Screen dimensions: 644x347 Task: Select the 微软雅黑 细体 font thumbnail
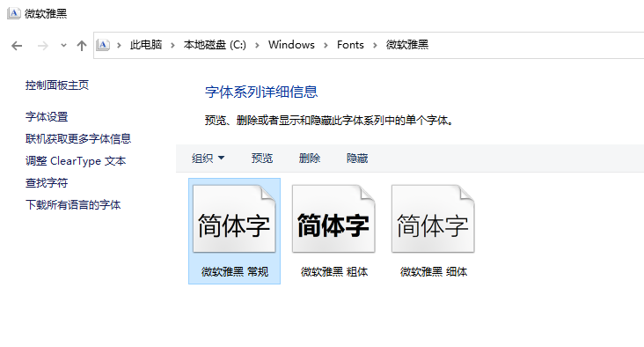point(433,218)
